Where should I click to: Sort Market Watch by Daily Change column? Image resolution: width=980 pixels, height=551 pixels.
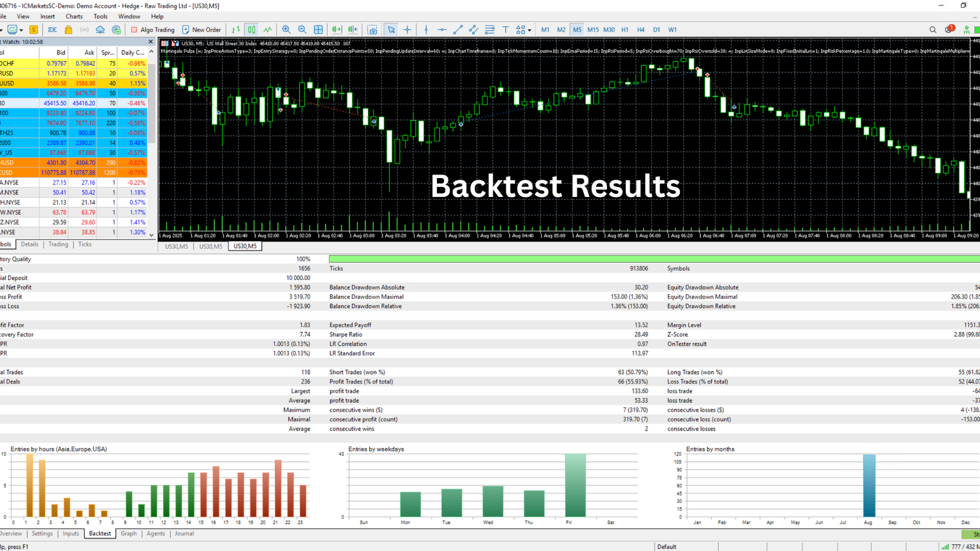(132, 53)
